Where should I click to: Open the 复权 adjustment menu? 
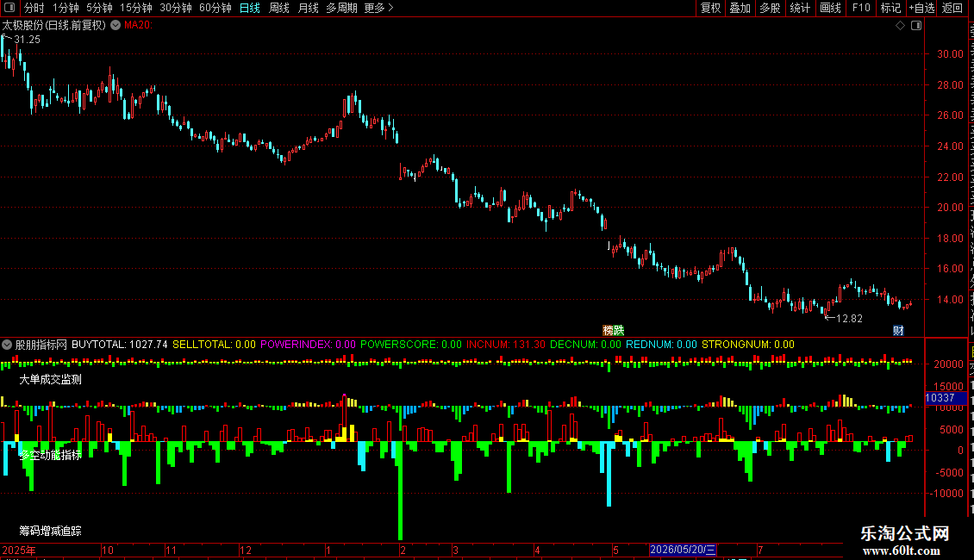710,8
